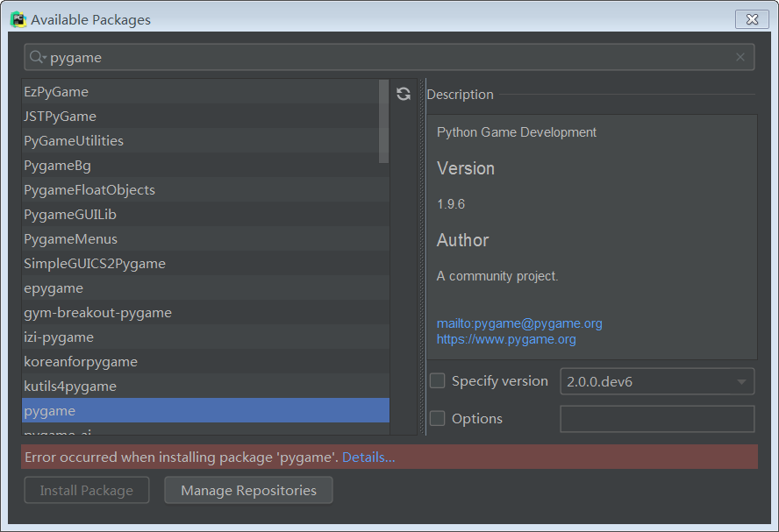Click the A community project author text
779x532 pixels.
coord(497,276)
